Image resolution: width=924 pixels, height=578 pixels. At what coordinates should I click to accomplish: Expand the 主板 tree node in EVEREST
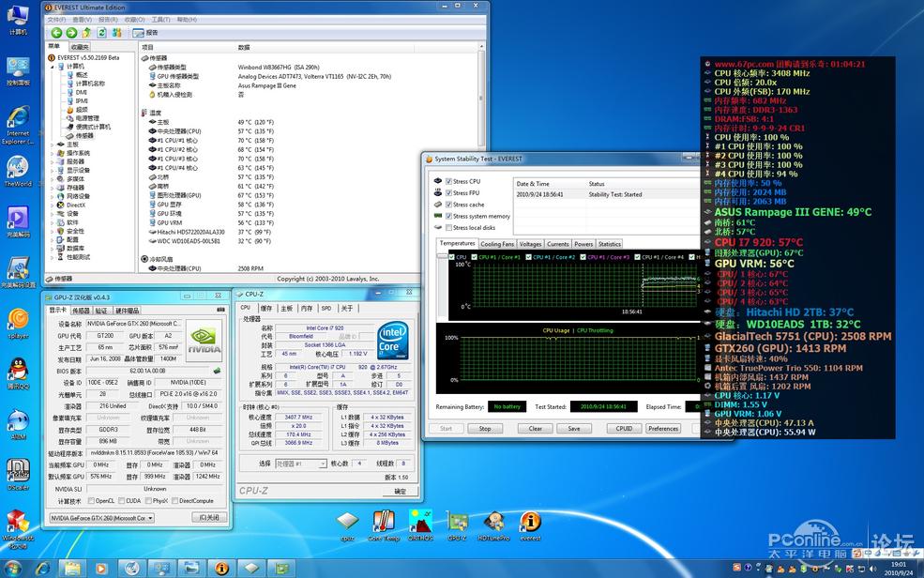53,144
